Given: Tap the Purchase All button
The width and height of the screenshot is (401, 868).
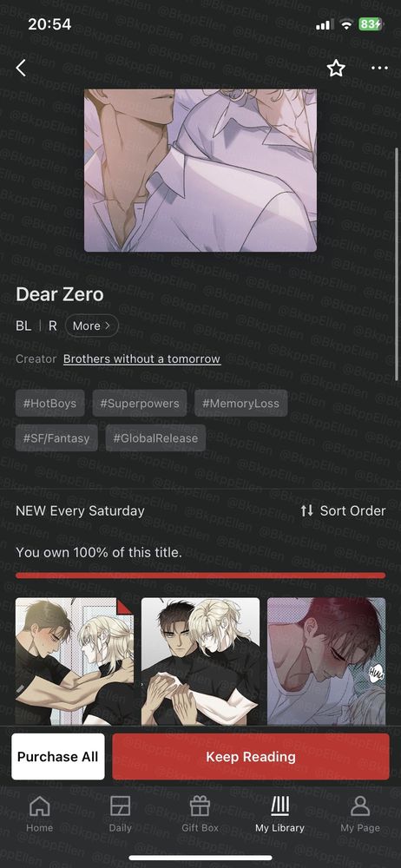Looking at the screenshot, I should 57,757.
